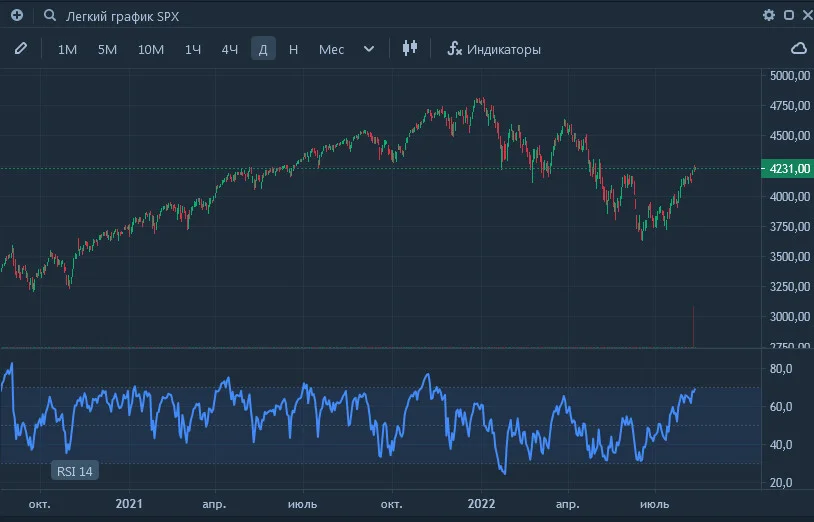This screenshot has height=522, width=814.
Task: Maximize the chart widget
Action: point(789,15)
